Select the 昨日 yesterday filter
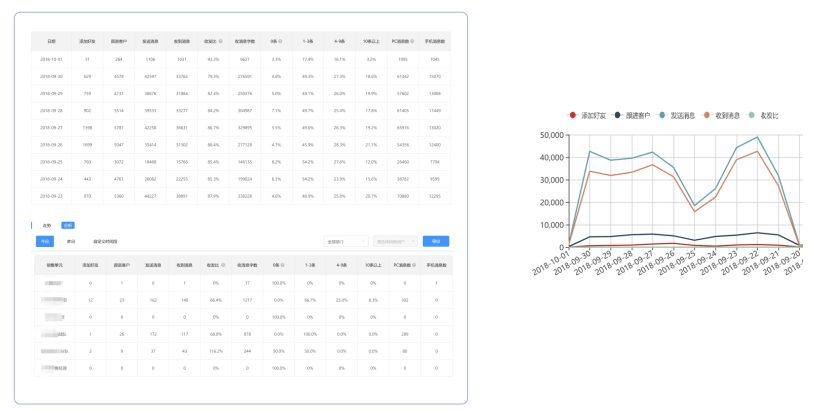Screen dimensions: 823x411 click(71, 241)
